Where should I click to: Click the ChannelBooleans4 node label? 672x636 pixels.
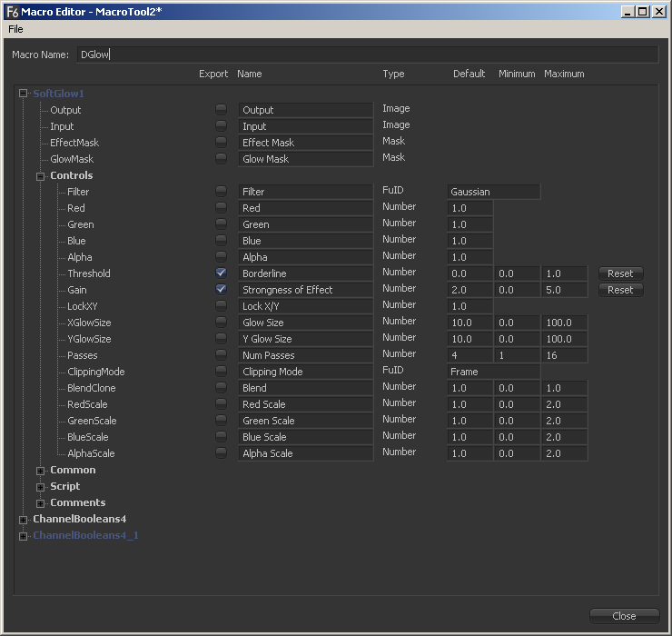[x=80, y=519]
